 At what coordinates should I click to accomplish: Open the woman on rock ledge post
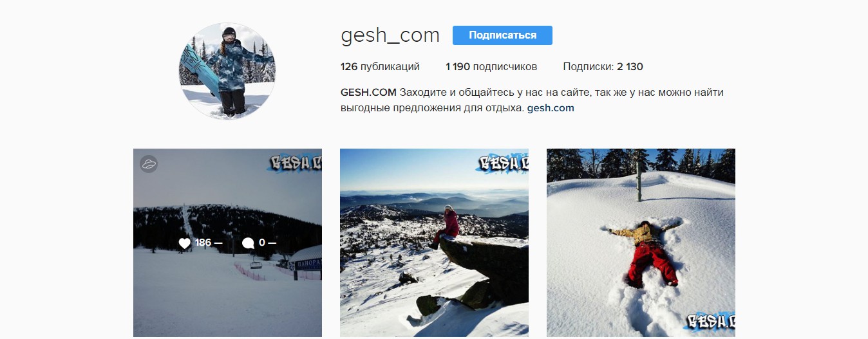(434, 243)
